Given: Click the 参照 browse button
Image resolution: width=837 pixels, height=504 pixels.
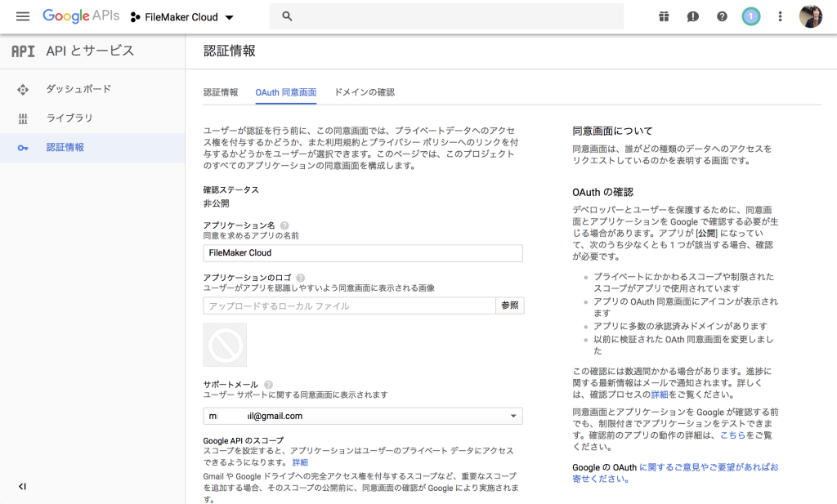Looking at the screenshot, I should tap(510, 306).
